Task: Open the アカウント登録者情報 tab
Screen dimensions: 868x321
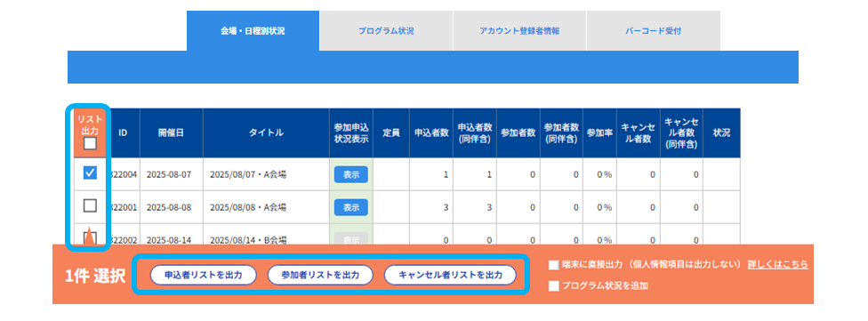Action: pos(519,31)
